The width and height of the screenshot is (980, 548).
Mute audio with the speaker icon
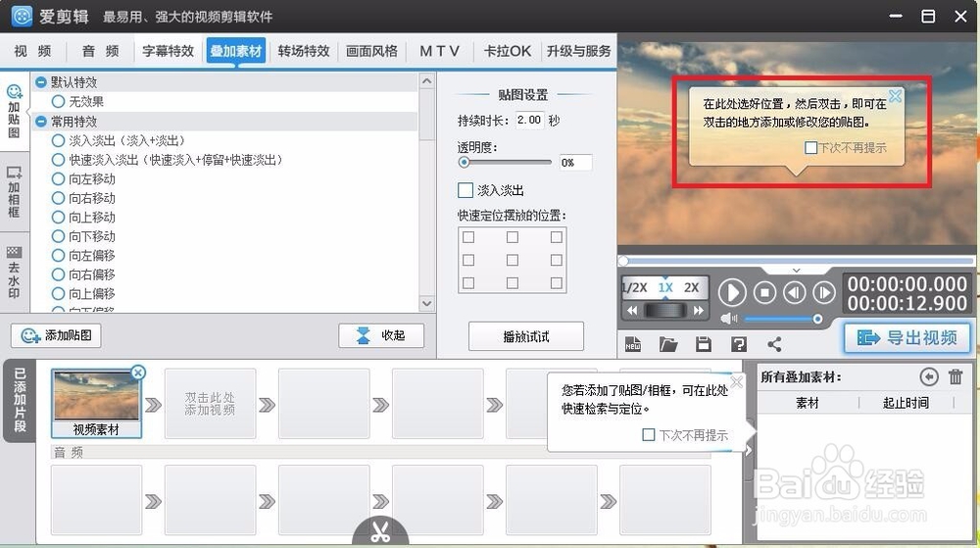point(728,320)
